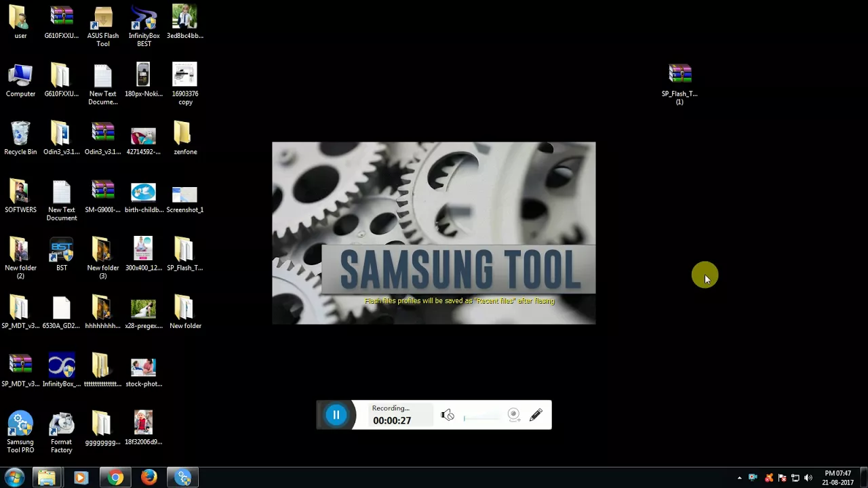Select the New folder (2) icon
This screenshot has width=868, height=488.
(x=20, y=258)
